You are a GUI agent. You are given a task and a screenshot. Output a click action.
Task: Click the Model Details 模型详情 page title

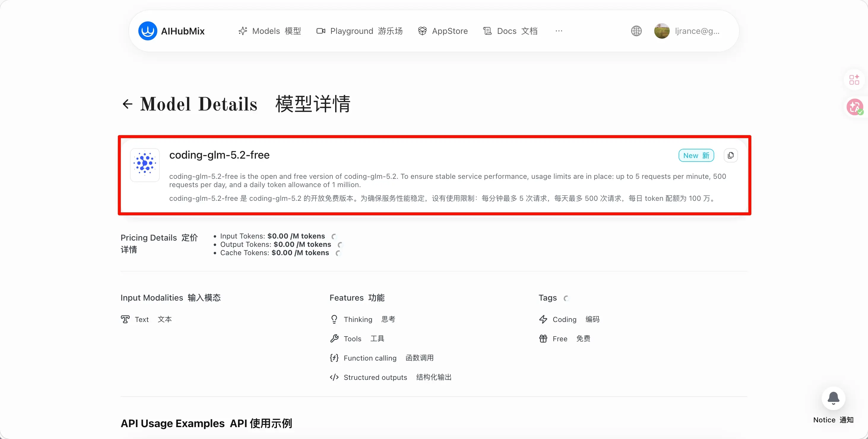(x=245, y=104)
